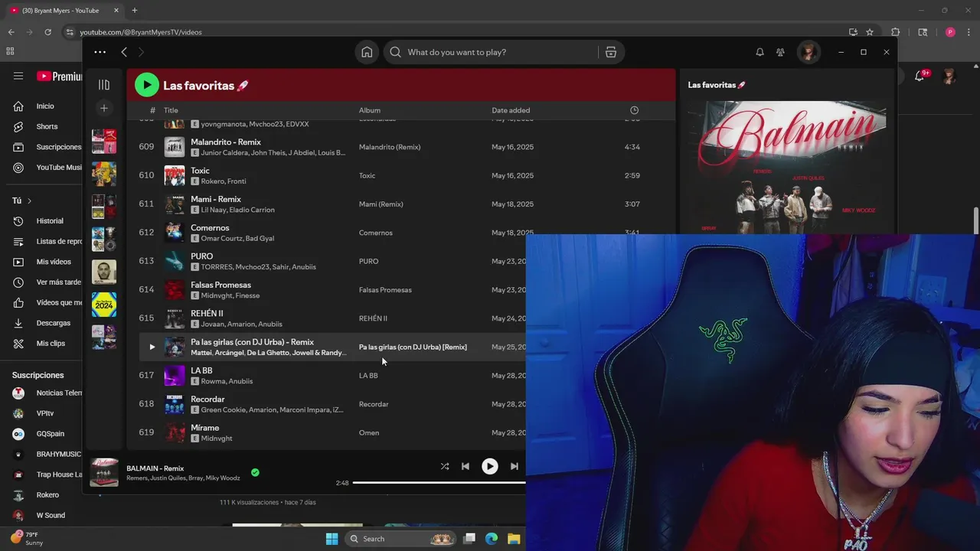980x551 pixels.
Task: Open Friend Activity icon in Spotify
Action: pos(780,52)
